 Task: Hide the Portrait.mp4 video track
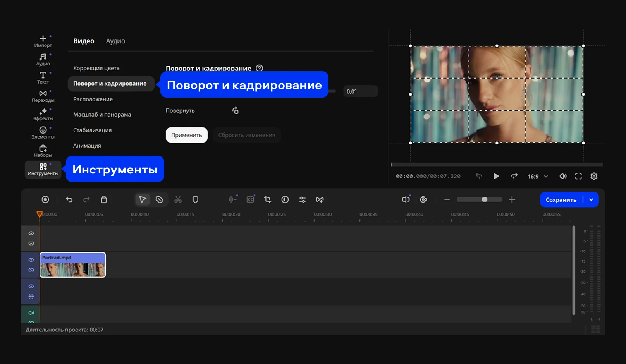pos(31,260)
